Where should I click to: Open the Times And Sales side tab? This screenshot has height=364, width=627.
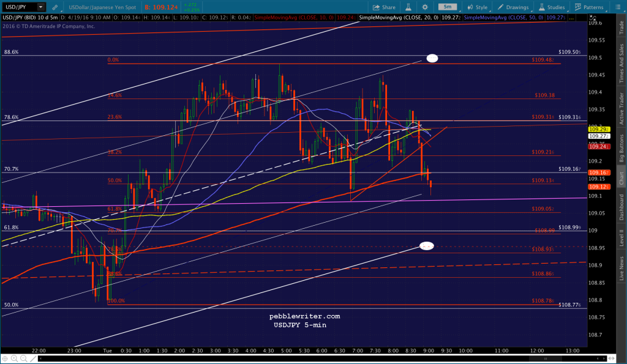[621, 63]
